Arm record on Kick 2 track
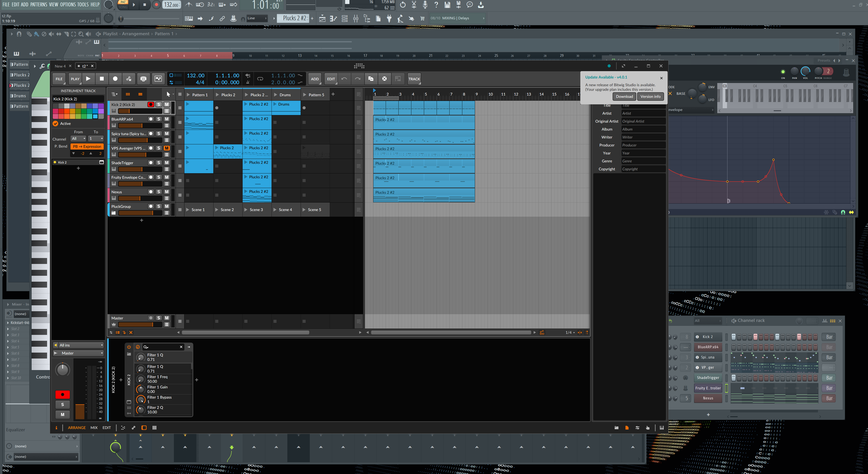Image resolution: width=868 pixels, height=474 pixels. [x=151, y=104]
